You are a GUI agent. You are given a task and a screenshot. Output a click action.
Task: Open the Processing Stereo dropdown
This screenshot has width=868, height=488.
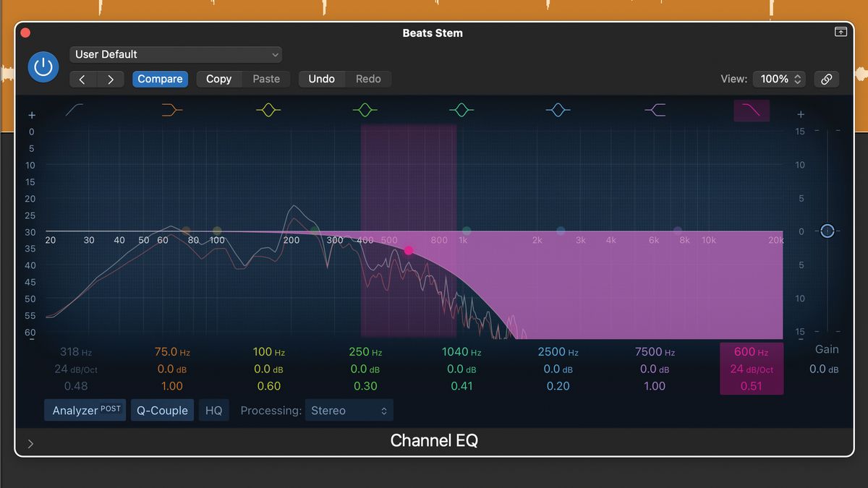(349, 409)
